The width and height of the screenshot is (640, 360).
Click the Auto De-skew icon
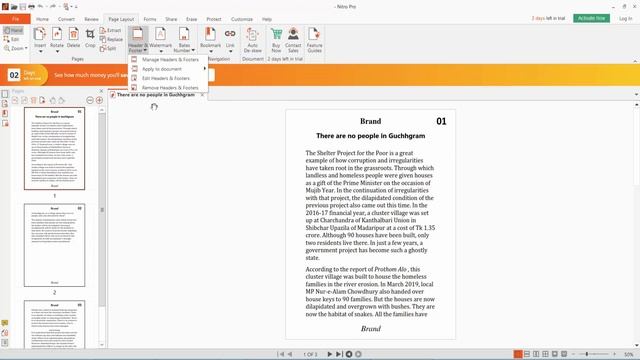pos(253,35)
